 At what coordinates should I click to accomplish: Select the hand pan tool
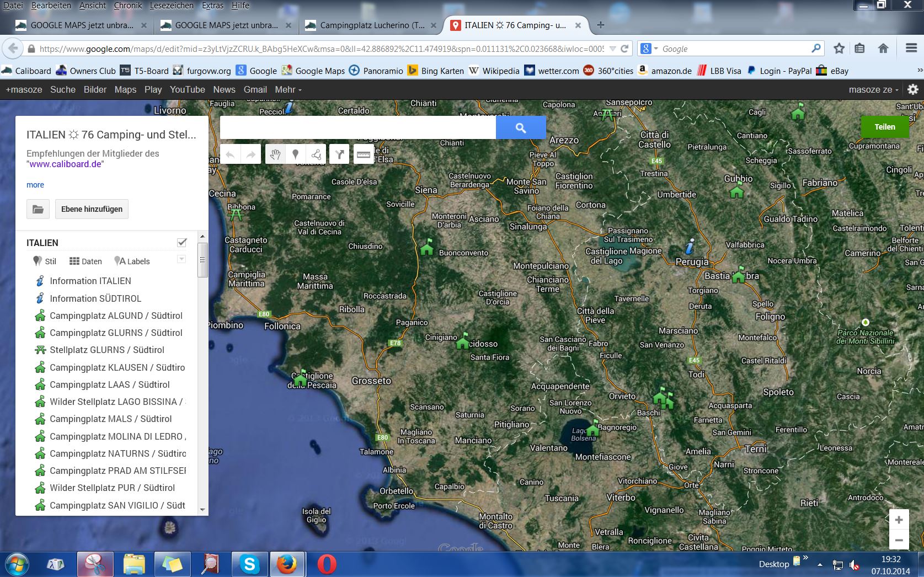pos(275,154)
